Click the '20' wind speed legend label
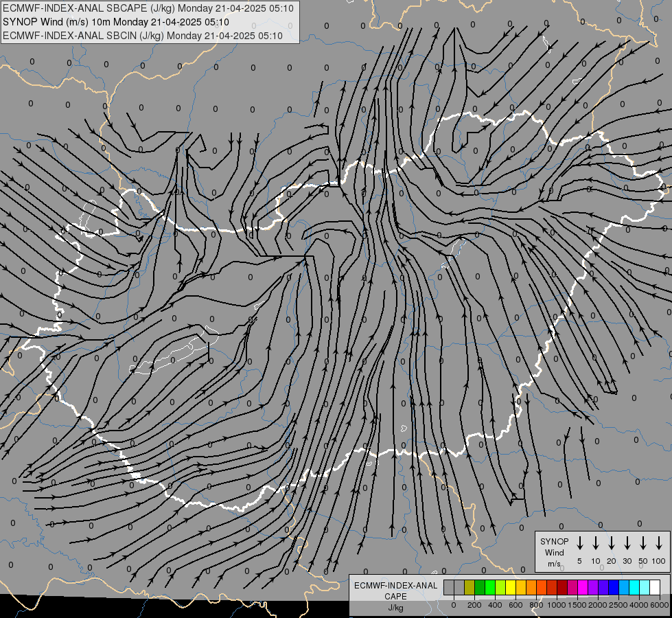The height and width of the screenshot is (618, 672). (x=611, y=561)
